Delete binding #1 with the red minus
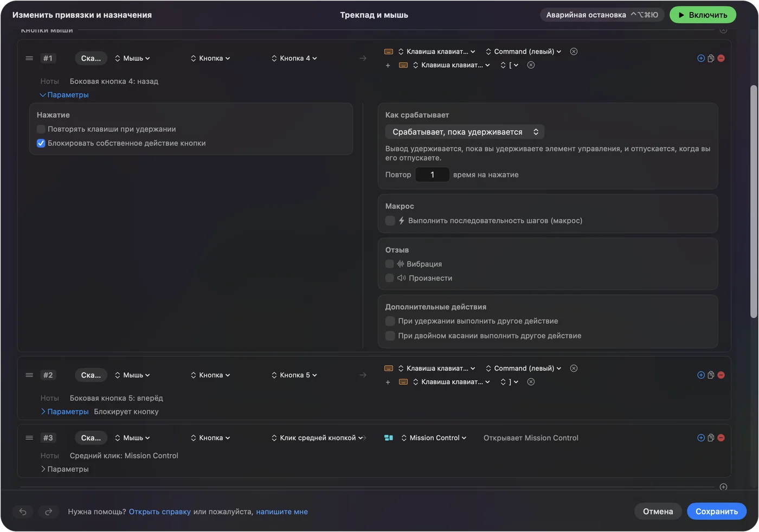The image size is (759, 532). click(721, 58)
